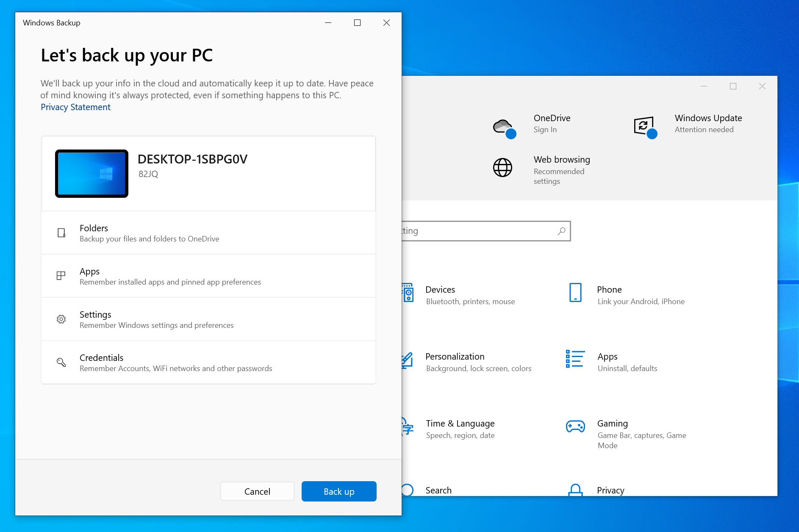Cancel the Windows Backup dialog
The image size is (799, 532).
coord(257,491)
